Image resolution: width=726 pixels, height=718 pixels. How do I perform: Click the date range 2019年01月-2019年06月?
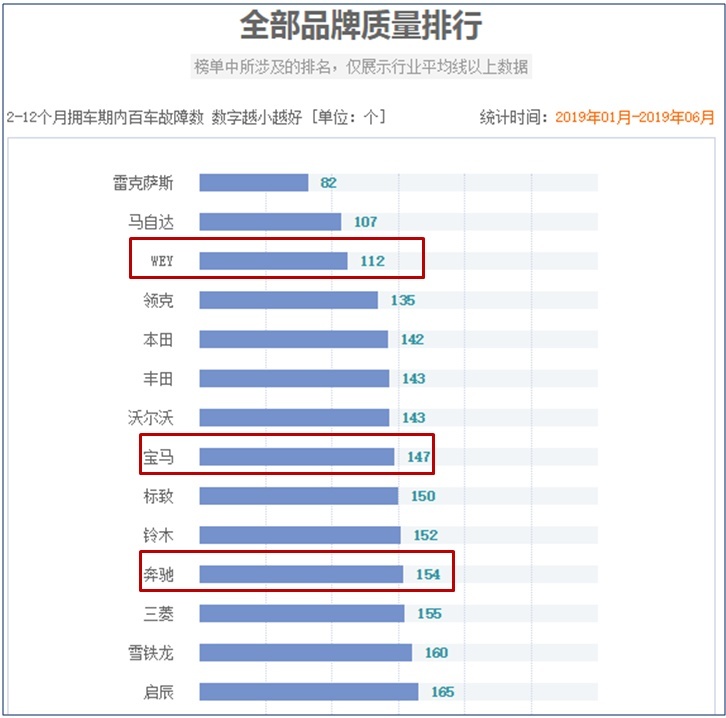(x=635, y=117)
